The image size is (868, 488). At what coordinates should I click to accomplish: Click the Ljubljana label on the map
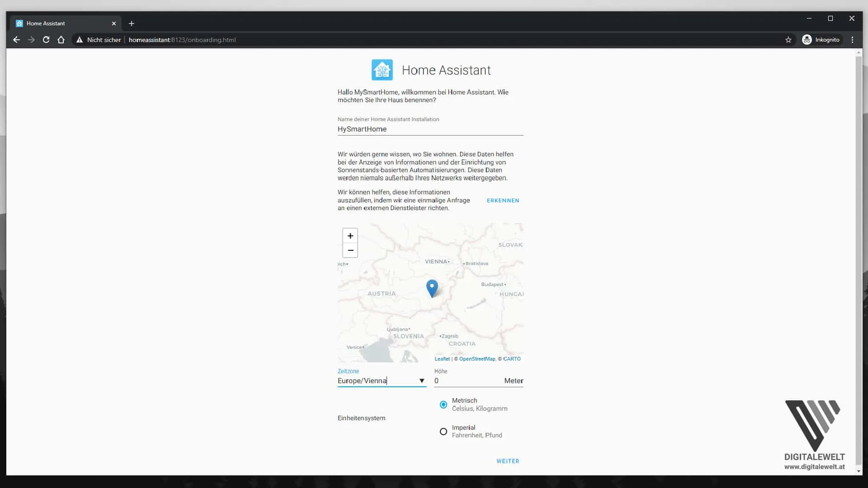click(397, 329)
